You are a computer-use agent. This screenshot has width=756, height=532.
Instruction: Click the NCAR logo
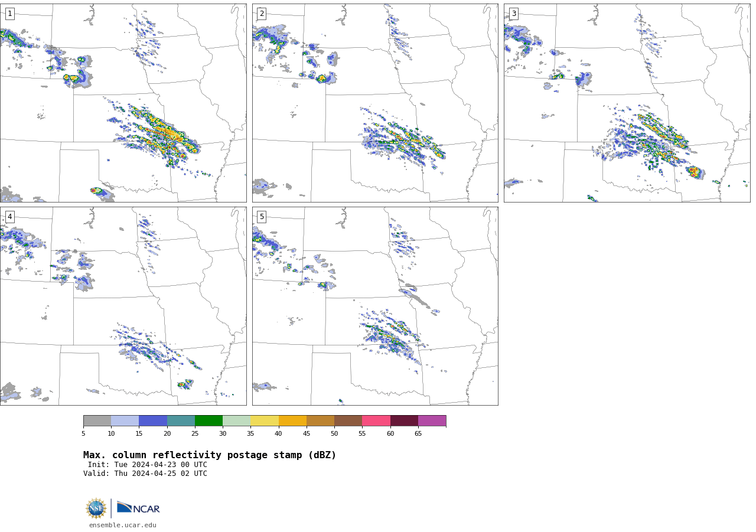[x=138, y=508]
